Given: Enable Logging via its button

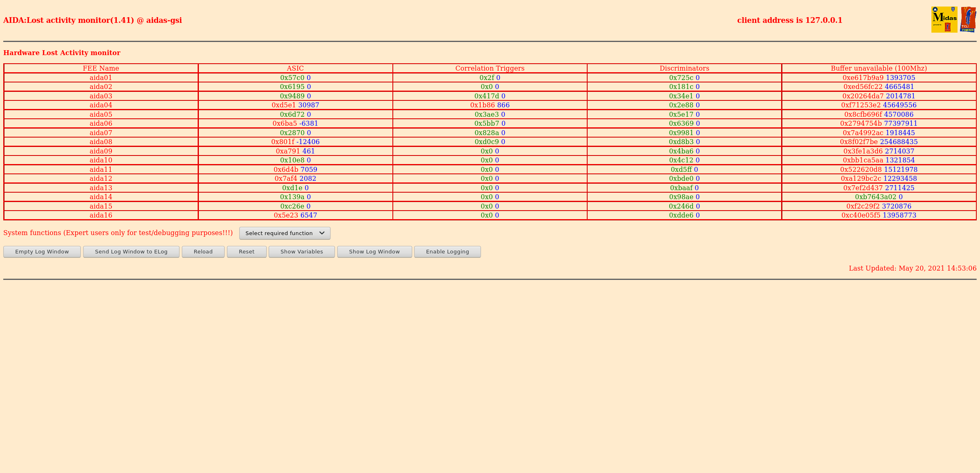Looking at the screenshot, I should tap(447, 251).
